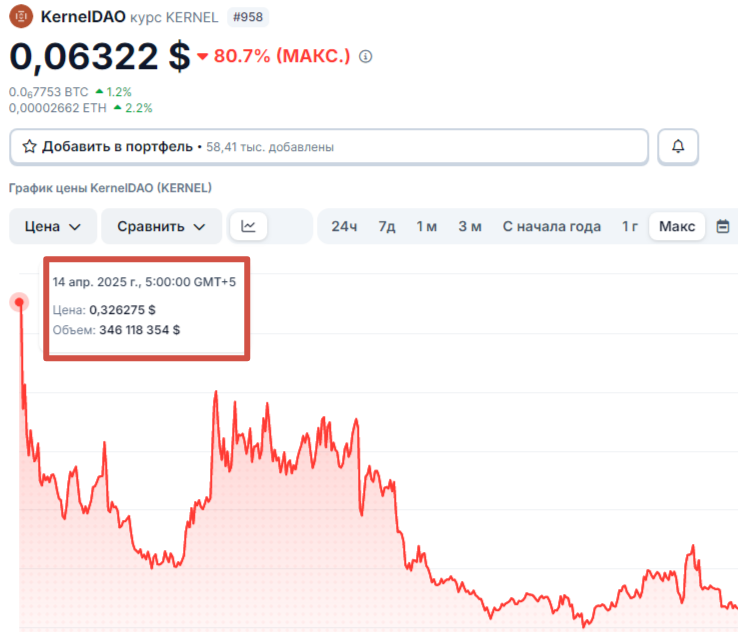Click the red chart data point marker
This screenshot has width=738, height=632.
(x=19, y=302)
